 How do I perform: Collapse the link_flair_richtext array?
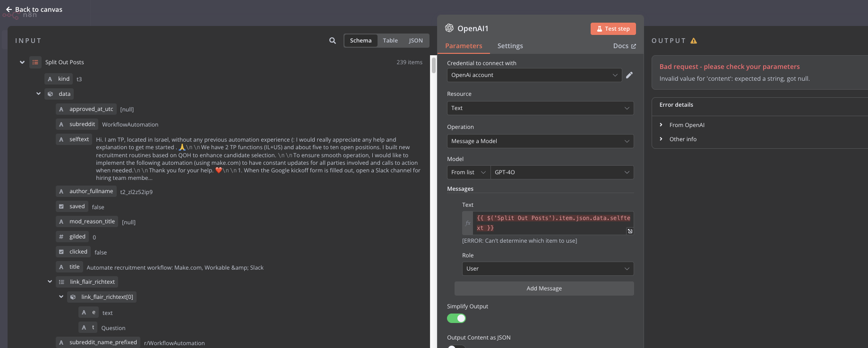coord(50,281)
